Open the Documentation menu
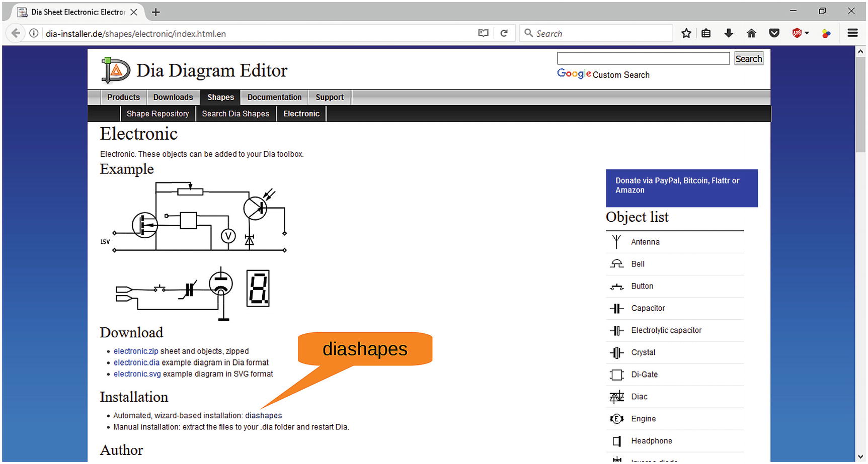 pos(274,97)
